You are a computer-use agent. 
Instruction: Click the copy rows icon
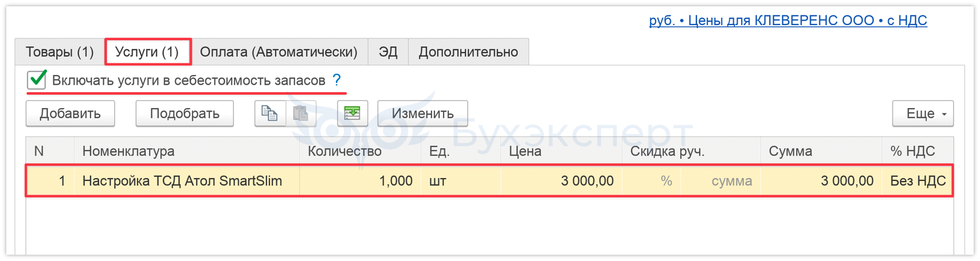tap(269, 113)
